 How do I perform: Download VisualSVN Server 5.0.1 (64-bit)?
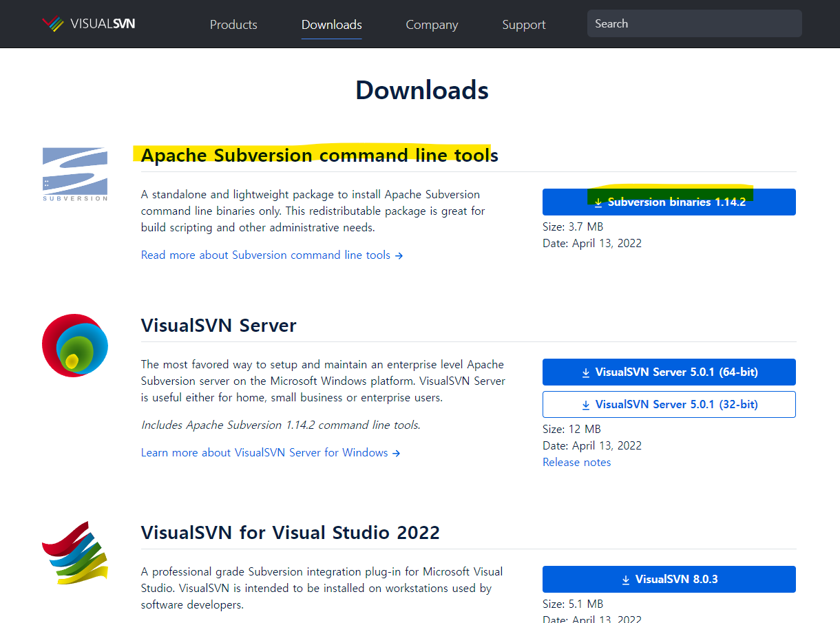coord(669,372)
